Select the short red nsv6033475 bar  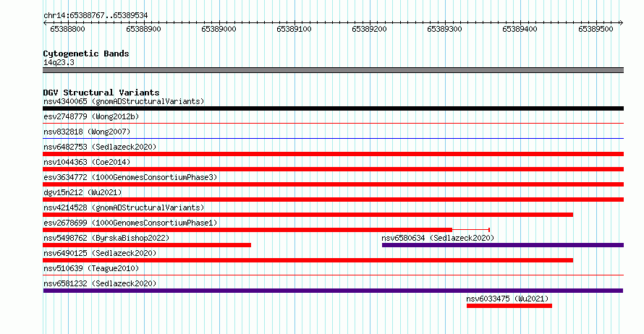509,306
